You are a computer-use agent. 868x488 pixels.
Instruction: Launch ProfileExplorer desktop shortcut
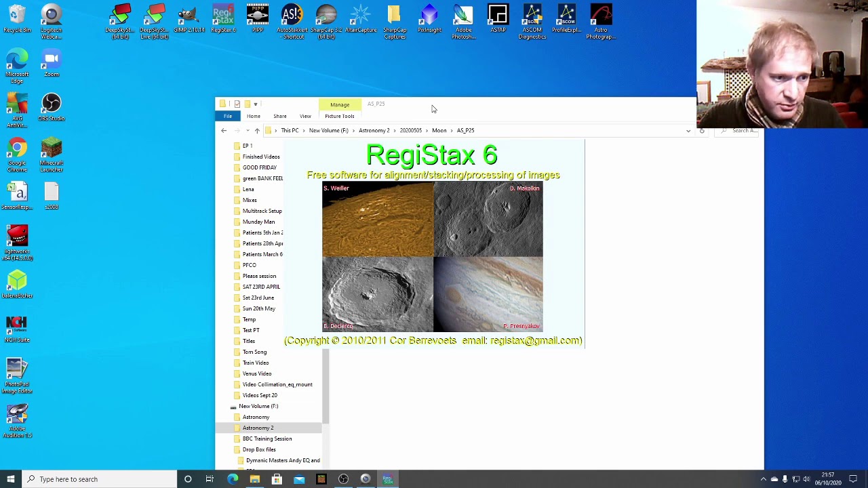click(566, 19)
